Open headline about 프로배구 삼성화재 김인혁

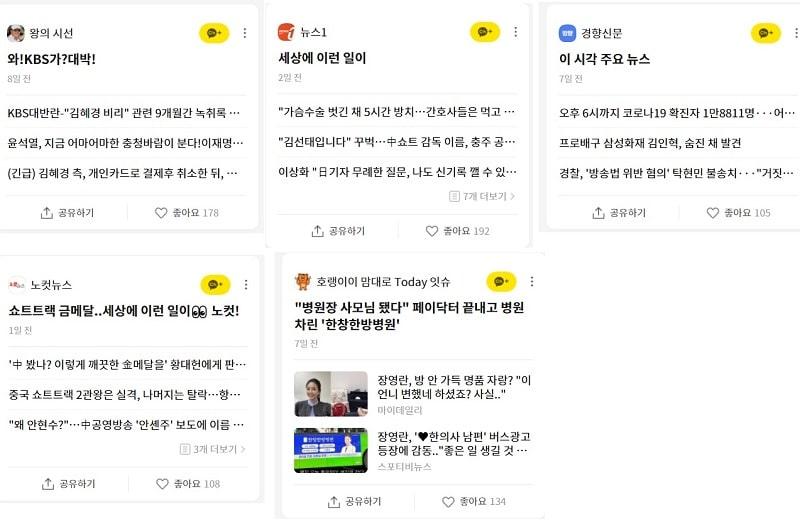click(x=650, y=143)
